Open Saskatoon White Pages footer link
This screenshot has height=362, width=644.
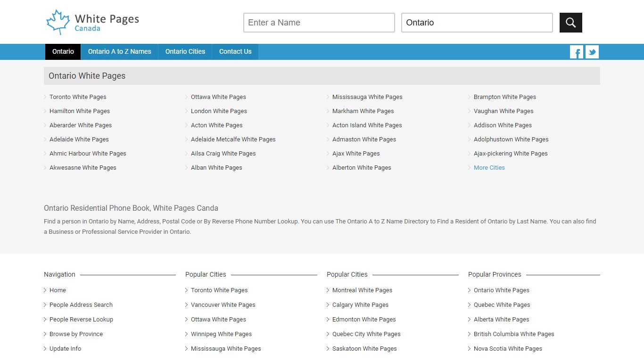coord(364,349)
